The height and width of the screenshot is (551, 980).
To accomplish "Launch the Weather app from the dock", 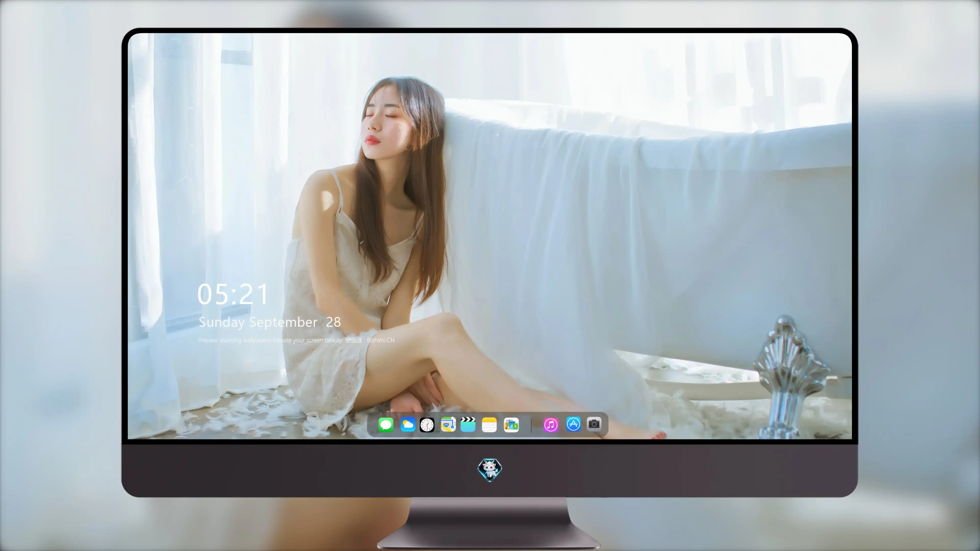I will point(408,424).
